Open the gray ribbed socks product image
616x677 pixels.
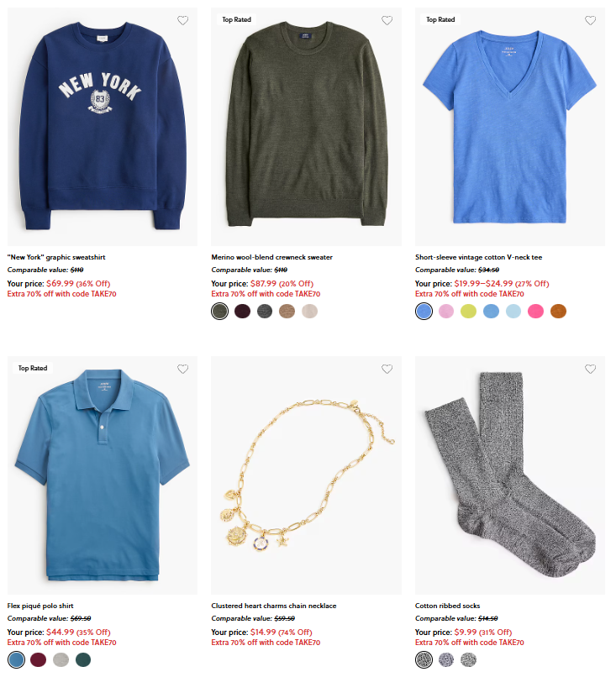pos(510,475)
